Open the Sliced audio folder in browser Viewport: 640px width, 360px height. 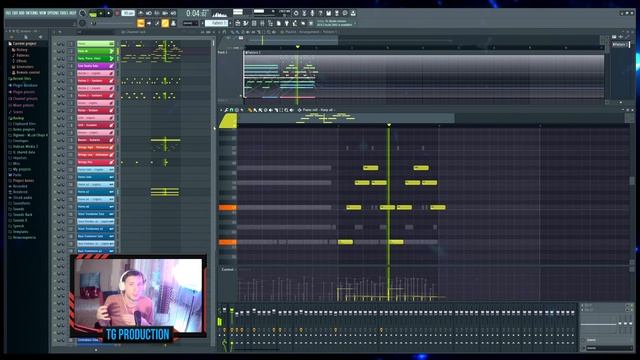(x=21, y=198)
